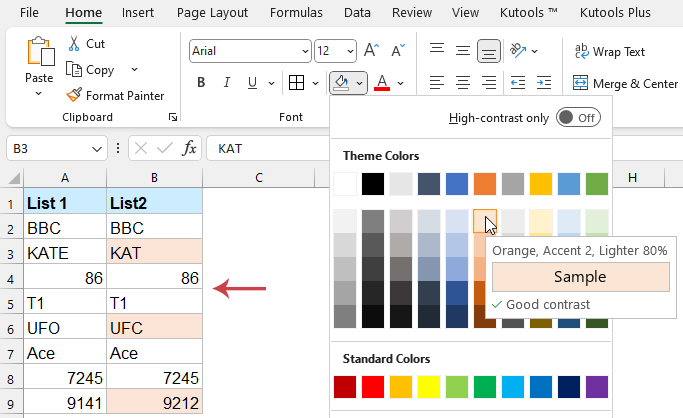683x418 pixels.
Task: Select column B header
Action: 154,178
